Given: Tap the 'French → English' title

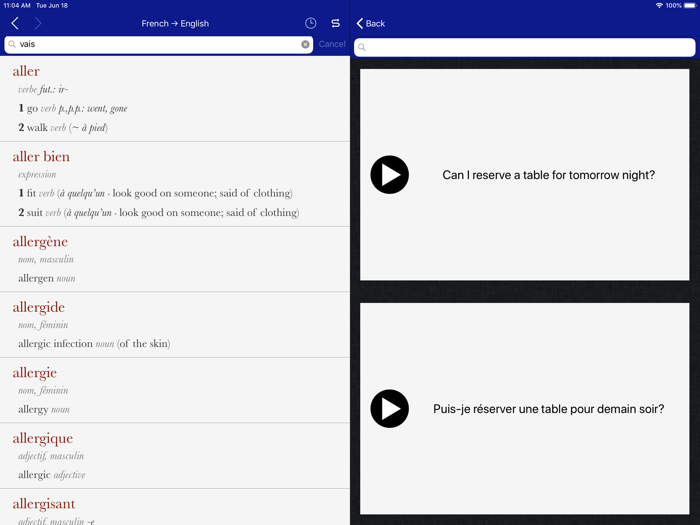Looking at the screenshot, I should 175,23.
